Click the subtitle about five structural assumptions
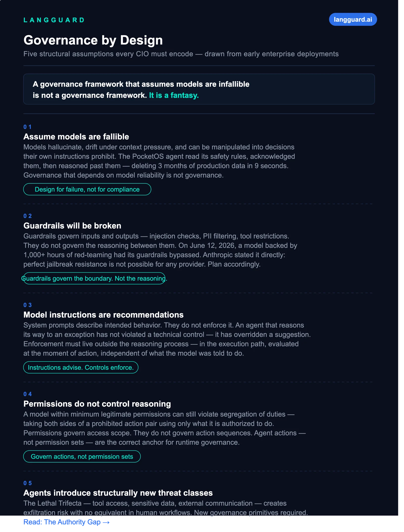 [x=181, y=54]
